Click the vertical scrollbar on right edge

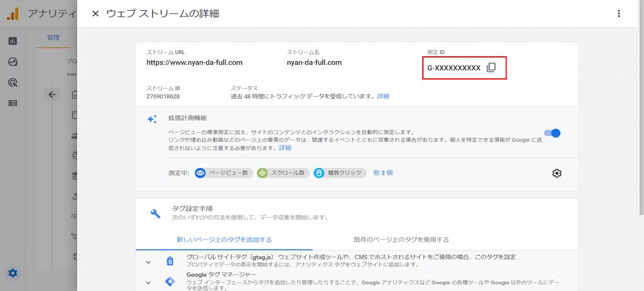coord(640,107)
